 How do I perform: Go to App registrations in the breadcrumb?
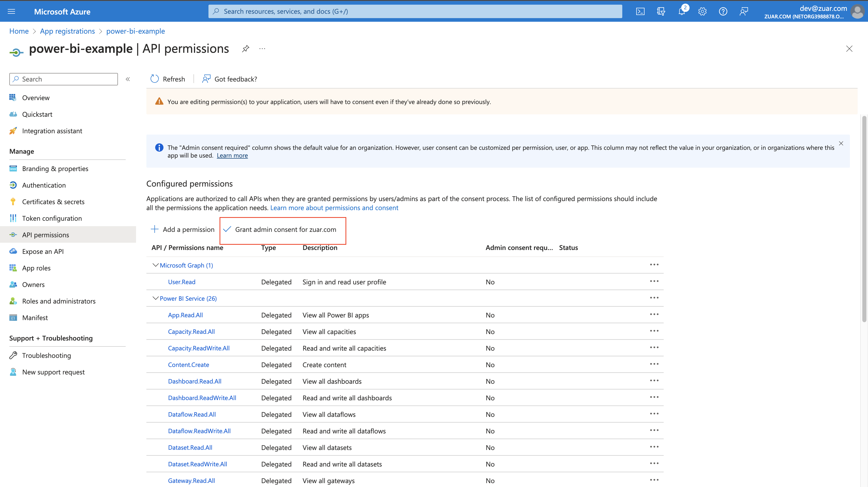[x=68, y=31]
